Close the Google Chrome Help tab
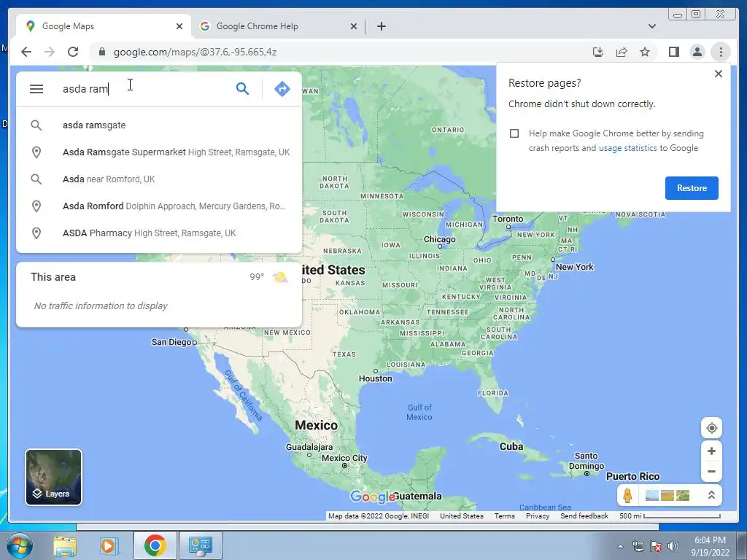 pyautogui.click(x=354, y=26)
